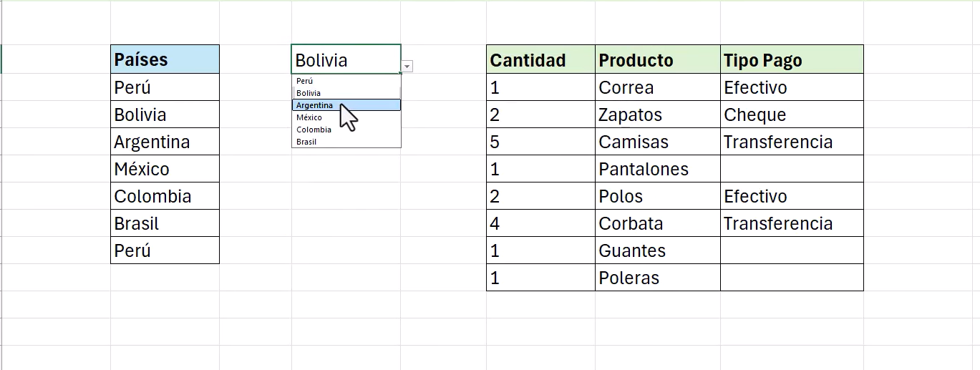Select Brasil in the open dropdown list
The image size is (980, 370).
[346, 142]
